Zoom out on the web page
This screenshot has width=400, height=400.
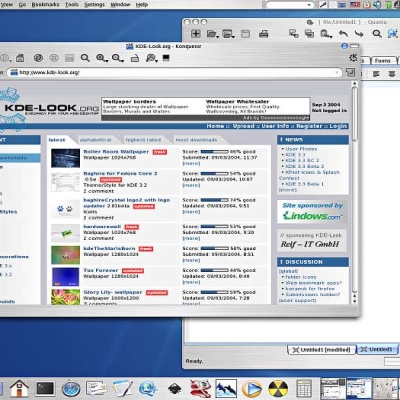116,58
